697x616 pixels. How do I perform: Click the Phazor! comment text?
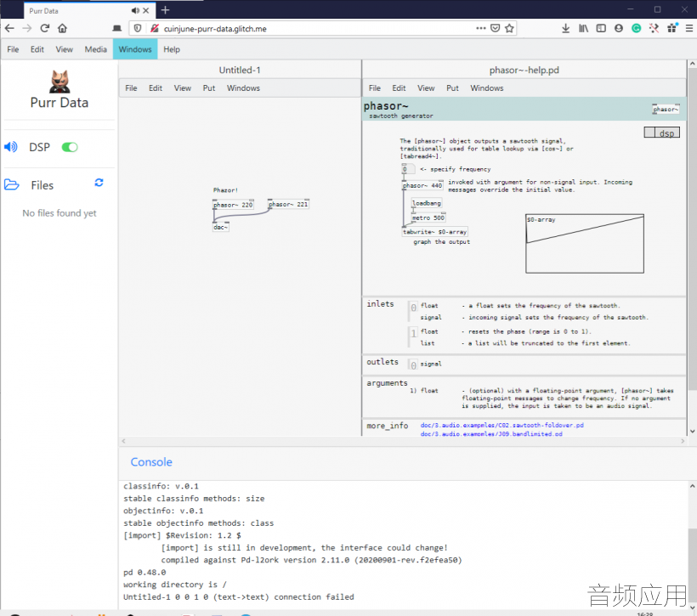point(225,190)
